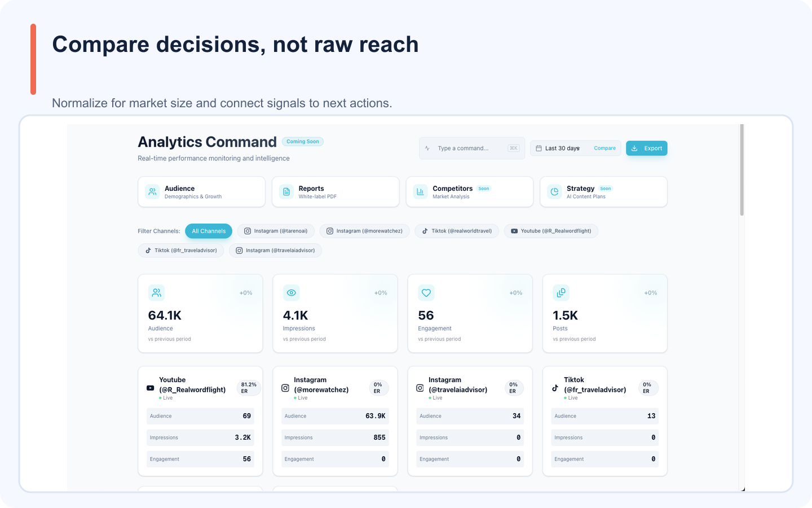Click the pulse icon in command search box

(427, 148)
